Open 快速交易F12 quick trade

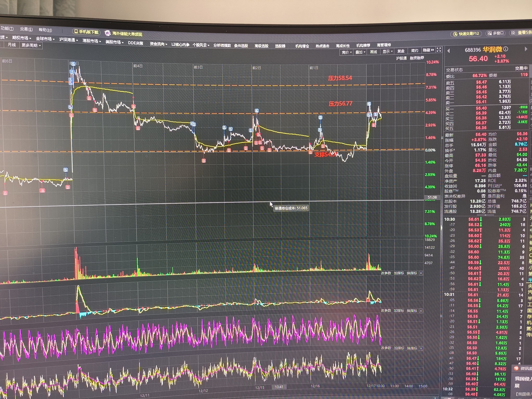tap(466, 34)
